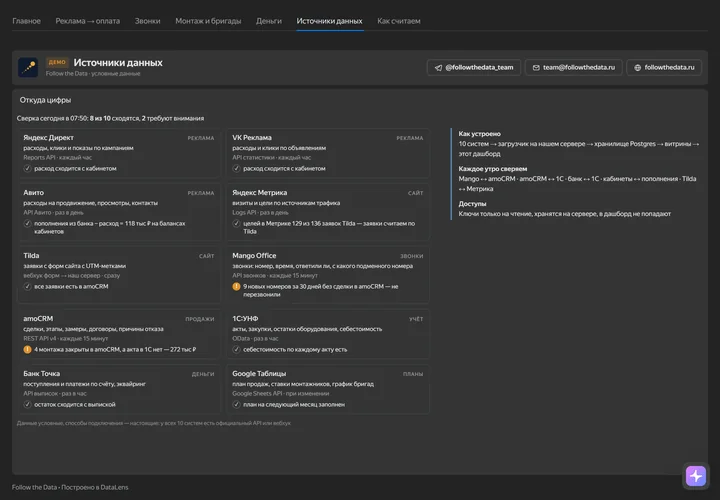
Task: Open the Главное tab
Action: point(26,21)
